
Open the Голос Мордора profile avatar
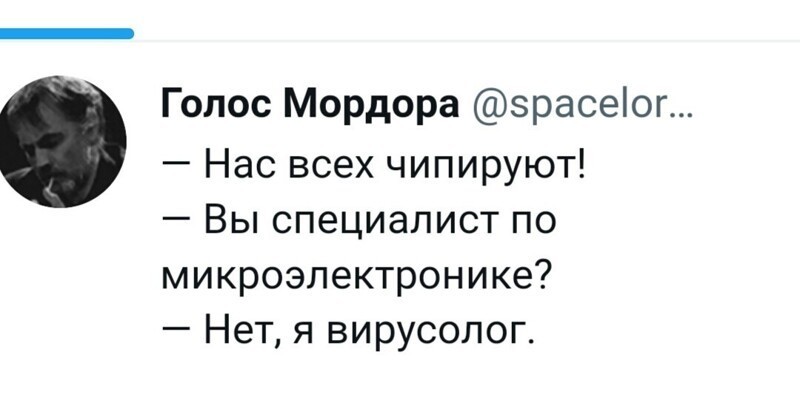[x=60, y=141]
